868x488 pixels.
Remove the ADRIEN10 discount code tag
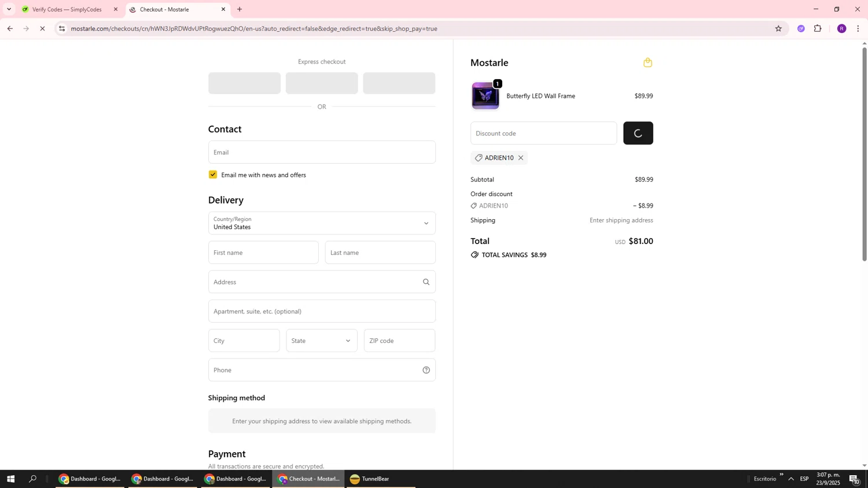[521, 158]
